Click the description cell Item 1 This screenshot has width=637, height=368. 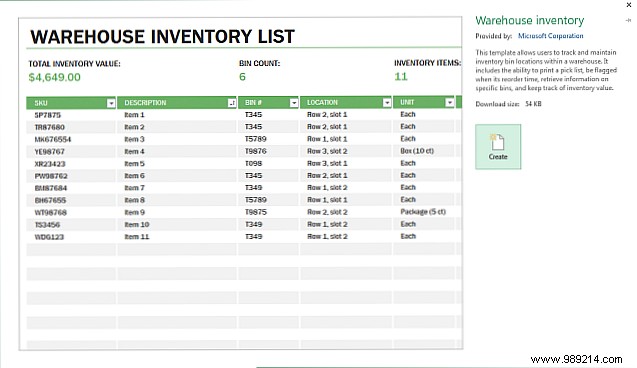(134, 115)
